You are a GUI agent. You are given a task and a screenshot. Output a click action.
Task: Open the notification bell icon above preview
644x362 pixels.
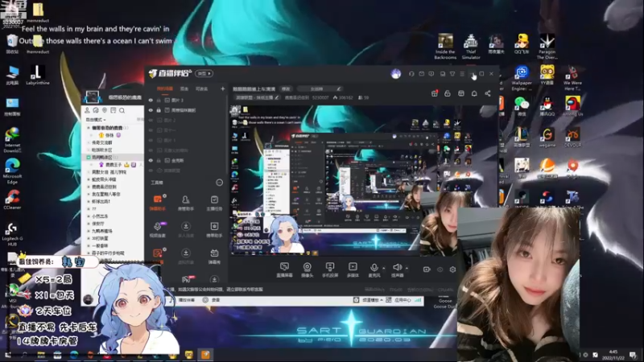[x=474, y=93]
